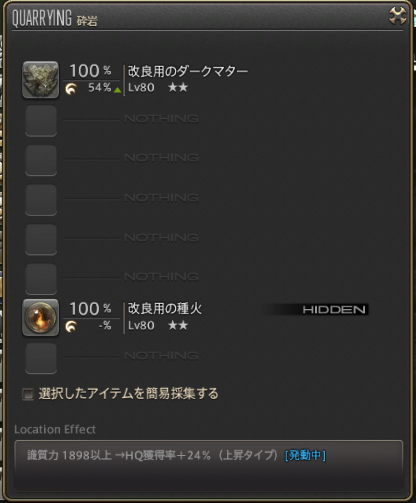Click the Location Effect heading
This screenshot has width=416, height=503.
[55, 429]
